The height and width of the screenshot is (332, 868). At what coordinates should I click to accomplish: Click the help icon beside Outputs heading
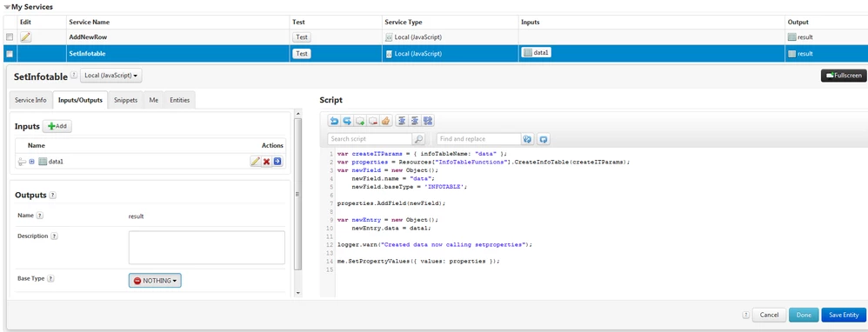pos(52,196)
